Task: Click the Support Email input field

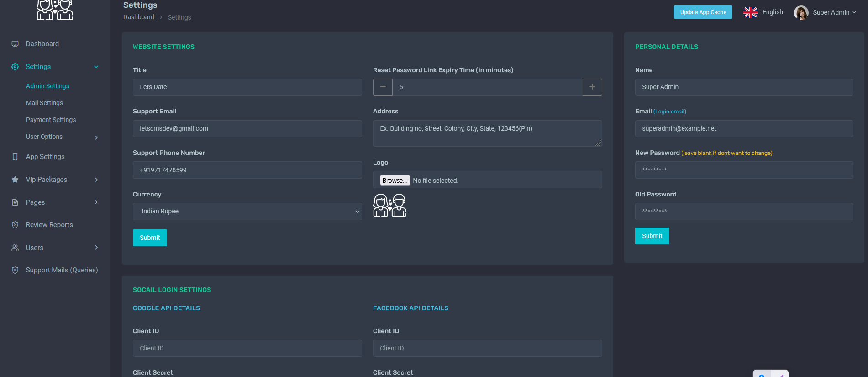Action: tap(247, 128)
